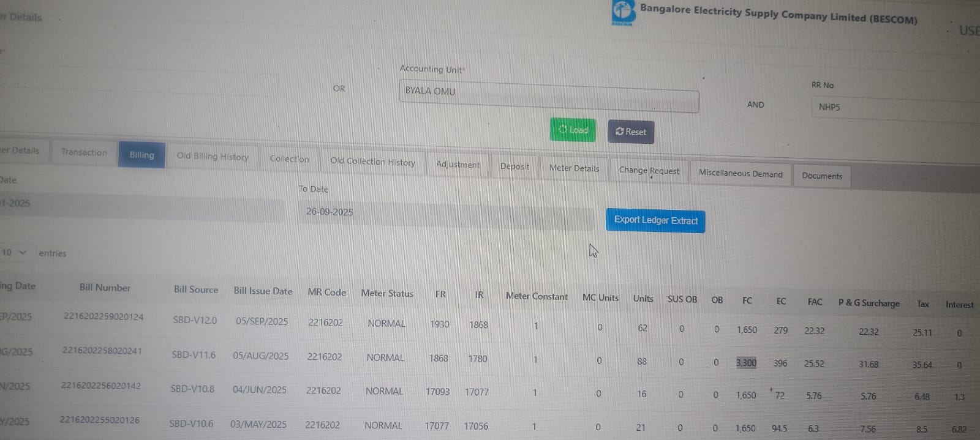980x440 pixels.
Task: Click issue date 03/MAY/2025
Action: 258,424
